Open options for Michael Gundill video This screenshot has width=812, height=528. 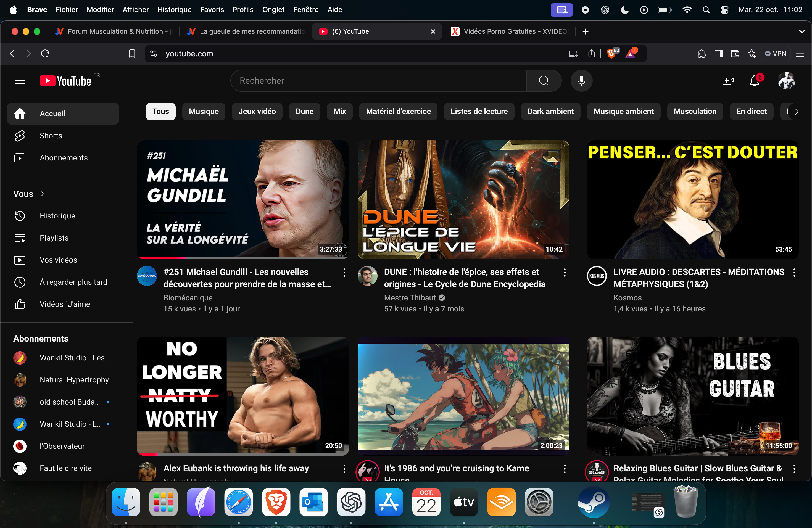coord(344,272)
